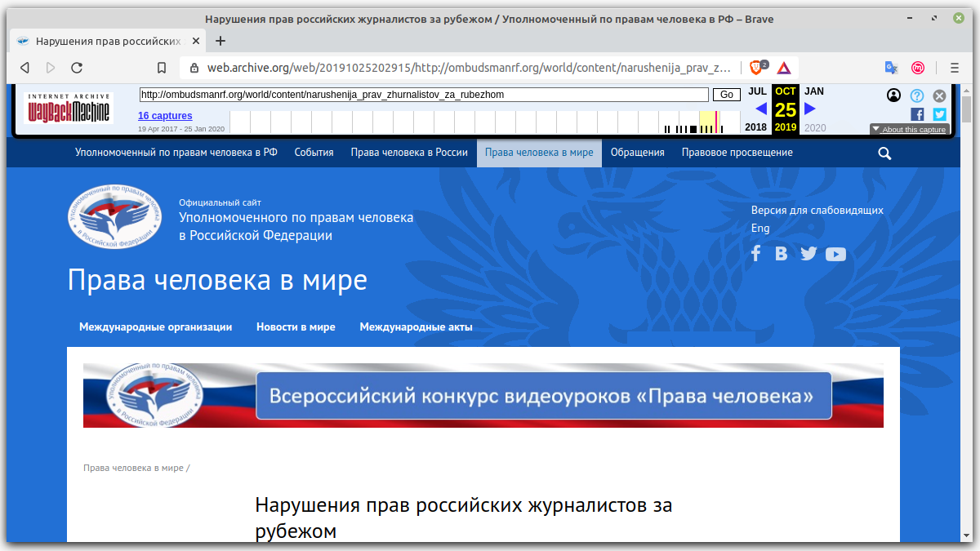
Task: Select the Новости в мире tab
Action: pyautogui.click(x=296, y=326)
